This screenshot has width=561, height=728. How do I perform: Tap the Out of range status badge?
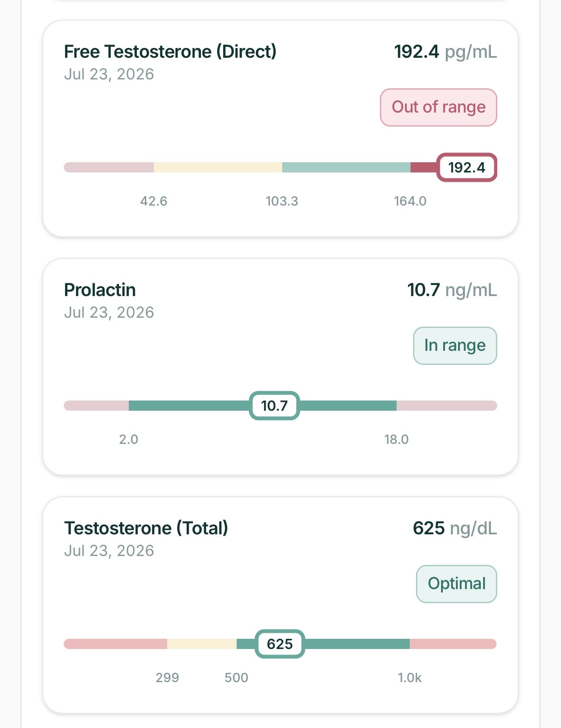click(x=438, y=107)
